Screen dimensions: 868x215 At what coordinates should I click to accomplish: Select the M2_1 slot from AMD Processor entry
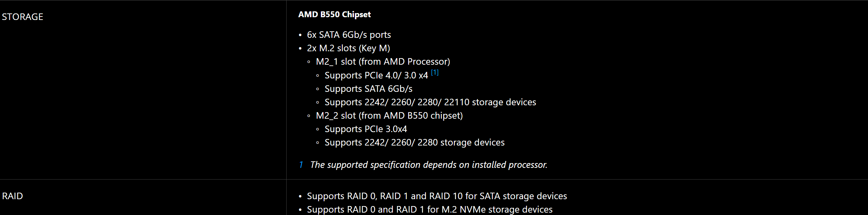tap(383, 62)
